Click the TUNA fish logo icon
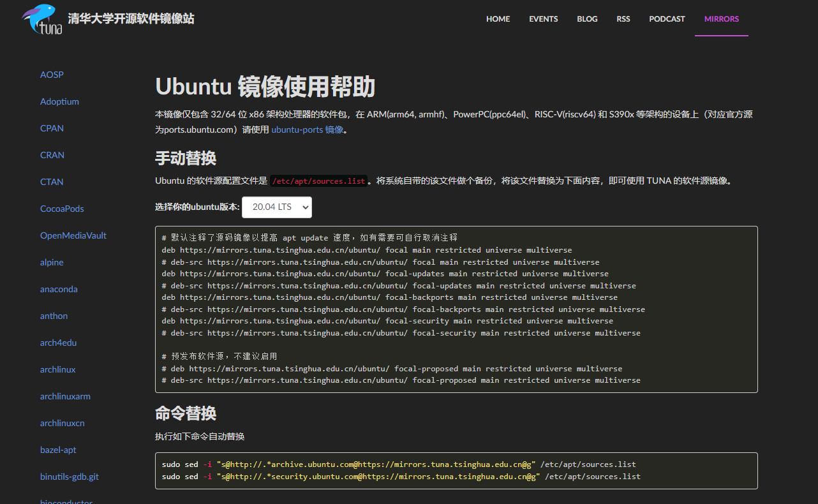The width and height of the screenshot is (818, 504). point(42,19)
